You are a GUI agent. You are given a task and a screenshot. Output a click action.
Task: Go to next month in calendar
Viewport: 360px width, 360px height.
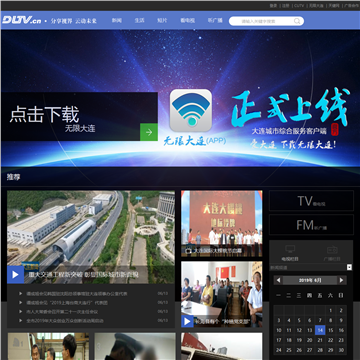[x=341, y=280]
